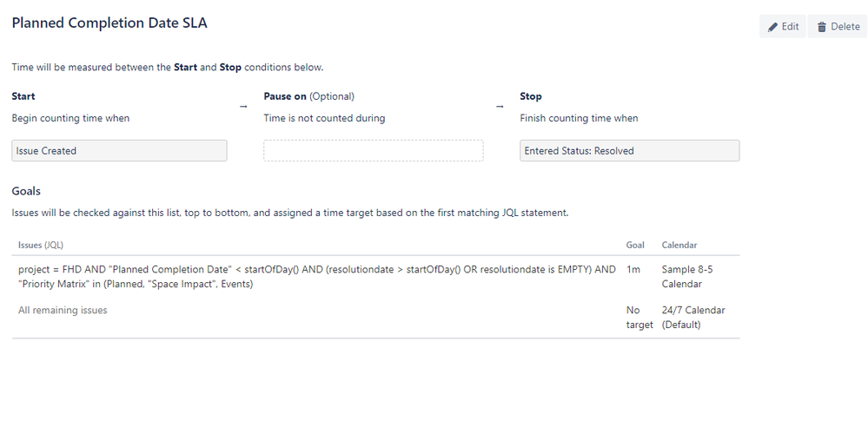Click the empty Pause on condition box
Screen dimensions: 868x427
pos(373,150)
